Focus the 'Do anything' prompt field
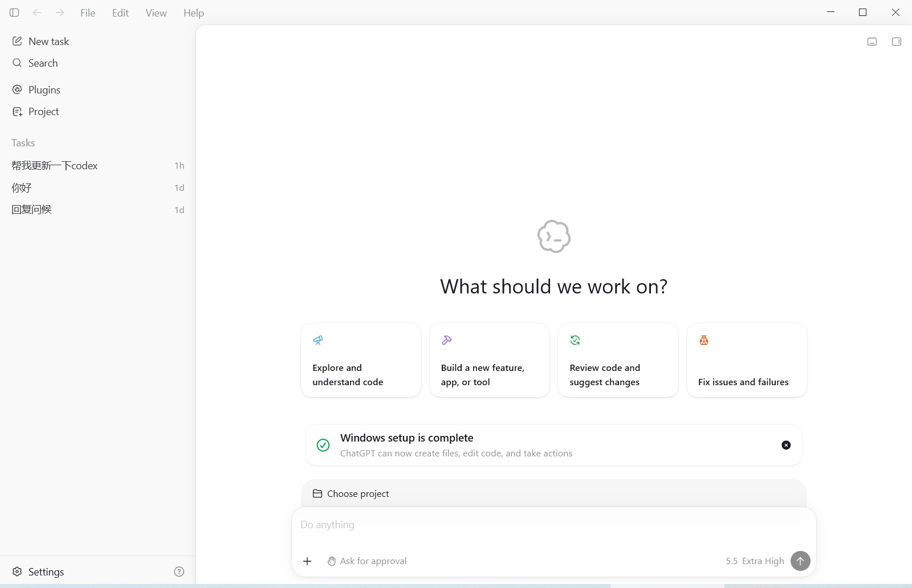The image size is (912, 588). tap(554, 525)
